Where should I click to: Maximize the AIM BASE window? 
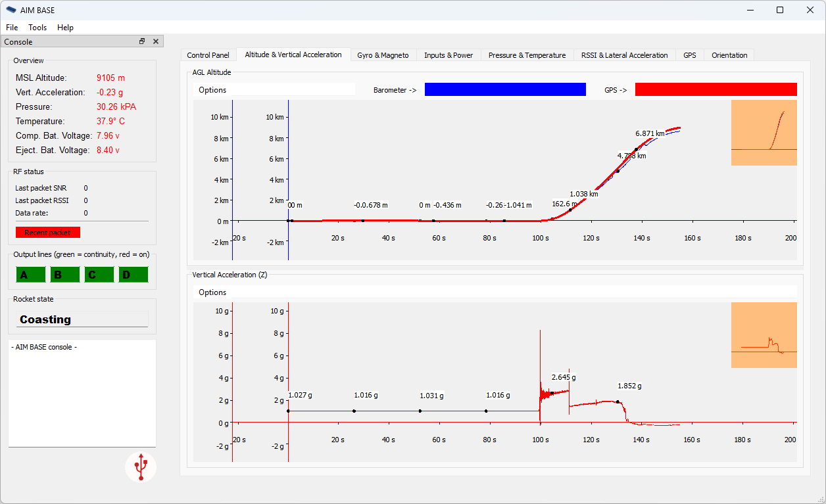780,10
